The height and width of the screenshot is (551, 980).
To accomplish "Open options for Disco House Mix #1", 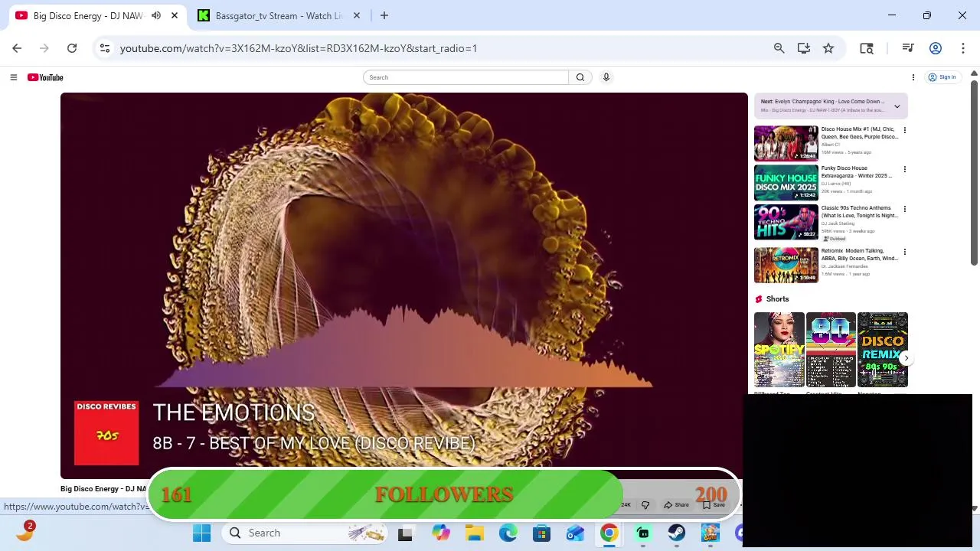I will (904, 130).
